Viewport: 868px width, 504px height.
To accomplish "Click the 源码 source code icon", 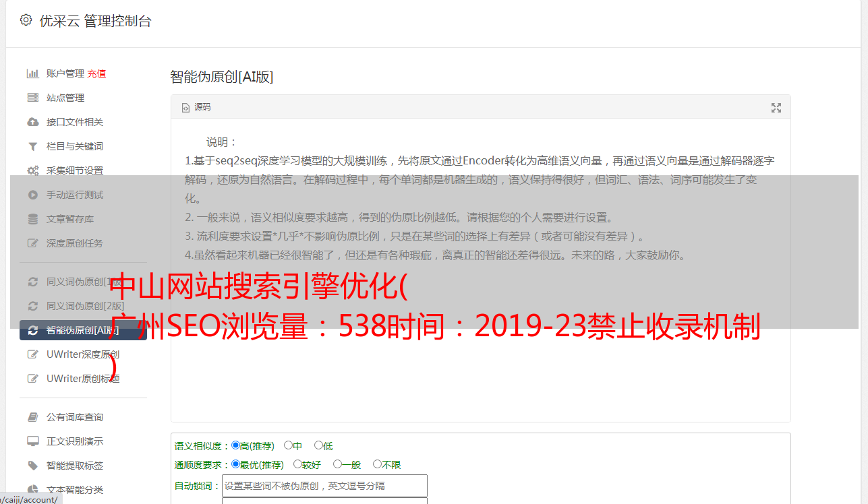I will [185, 108].
